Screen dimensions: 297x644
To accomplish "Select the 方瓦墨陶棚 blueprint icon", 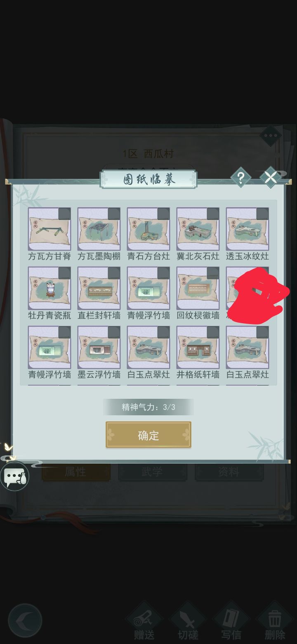I will pyautogui.click(x=99, y=229).
